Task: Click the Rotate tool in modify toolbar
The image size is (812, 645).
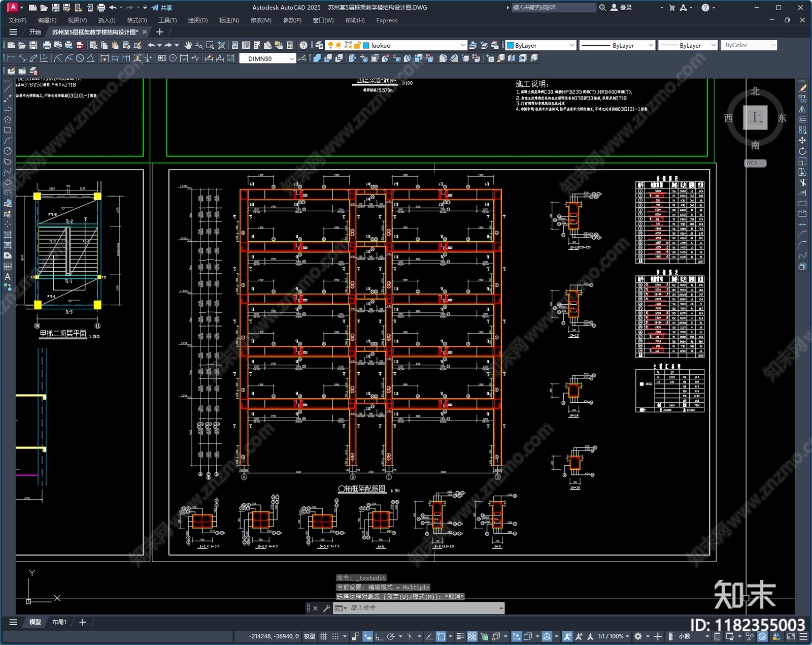Action: tap(802, 151)
